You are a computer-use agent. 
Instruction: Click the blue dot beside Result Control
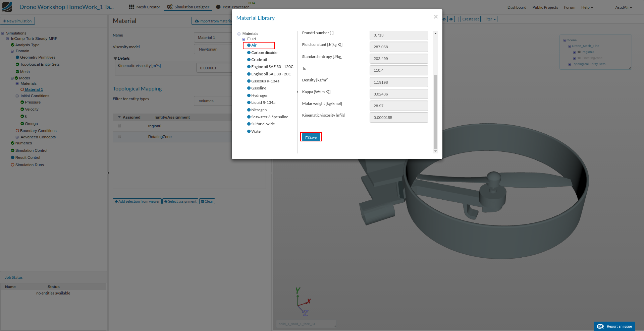tap(13, 157)
